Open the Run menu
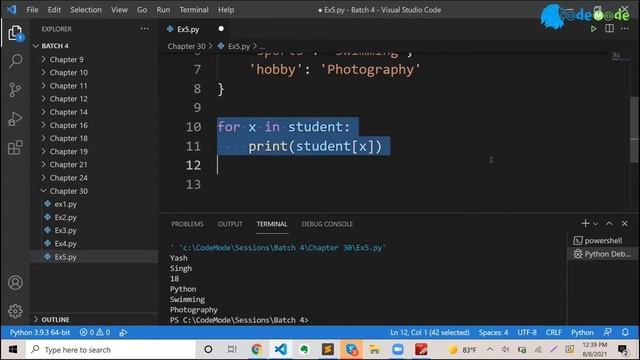This screenshot has height=360, width=640. click(163, 10)
